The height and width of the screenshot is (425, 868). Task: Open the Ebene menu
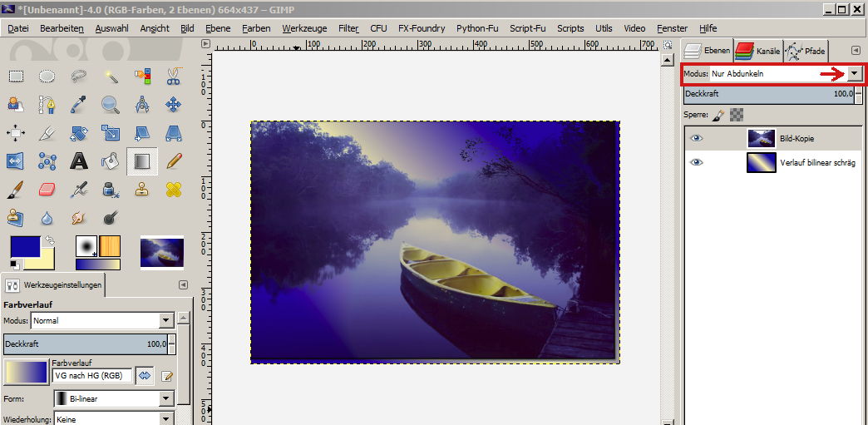coord(218,28)
